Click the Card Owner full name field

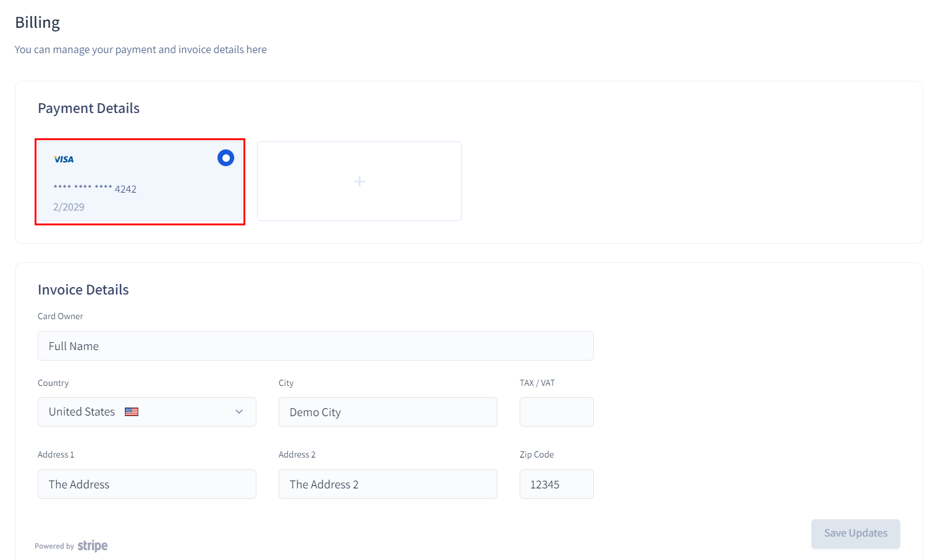pyautogui.click(x=315, y=346)
